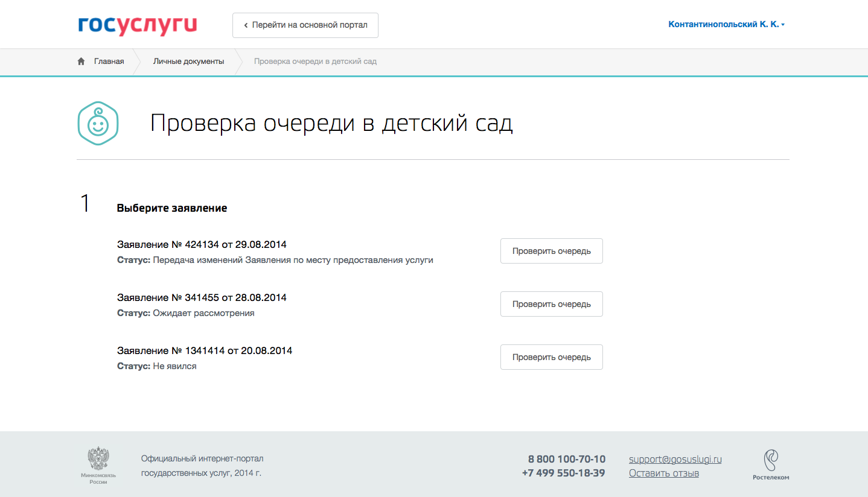
Task: Click phone number +7 499 550-18-39
Action: coord(564,473)
